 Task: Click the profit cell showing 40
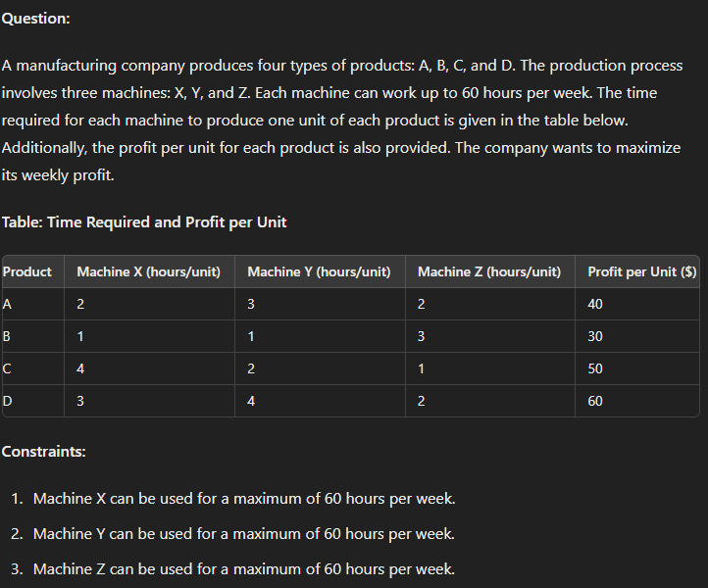coord(595,304)
